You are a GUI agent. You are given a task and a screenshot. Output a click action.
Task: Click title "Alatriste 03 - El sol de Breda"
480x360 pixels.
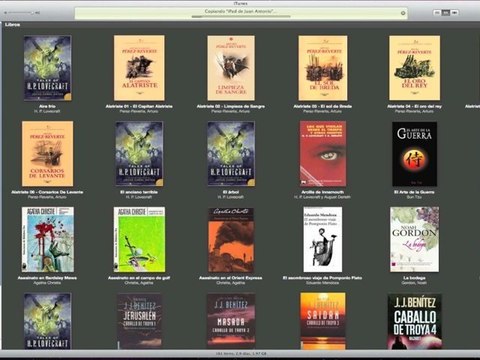pyautogui.click(x=322, y=107)
